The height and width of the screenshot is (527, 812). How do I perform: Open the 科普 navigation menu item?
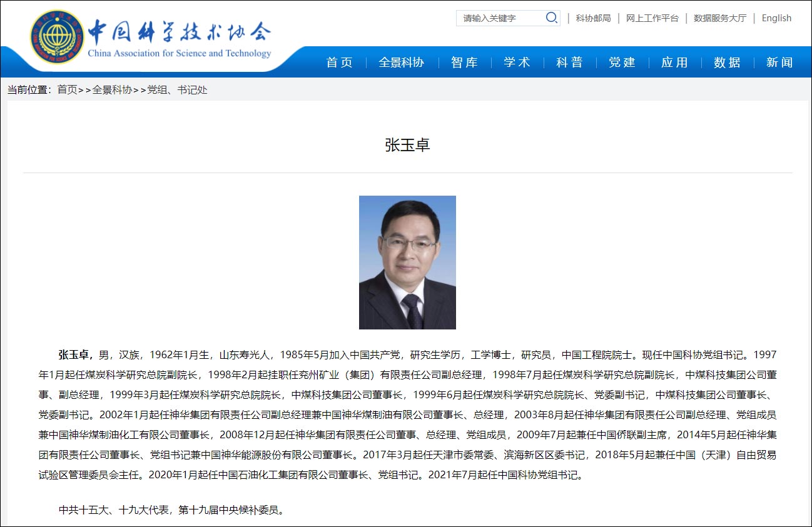click(569, 62)
